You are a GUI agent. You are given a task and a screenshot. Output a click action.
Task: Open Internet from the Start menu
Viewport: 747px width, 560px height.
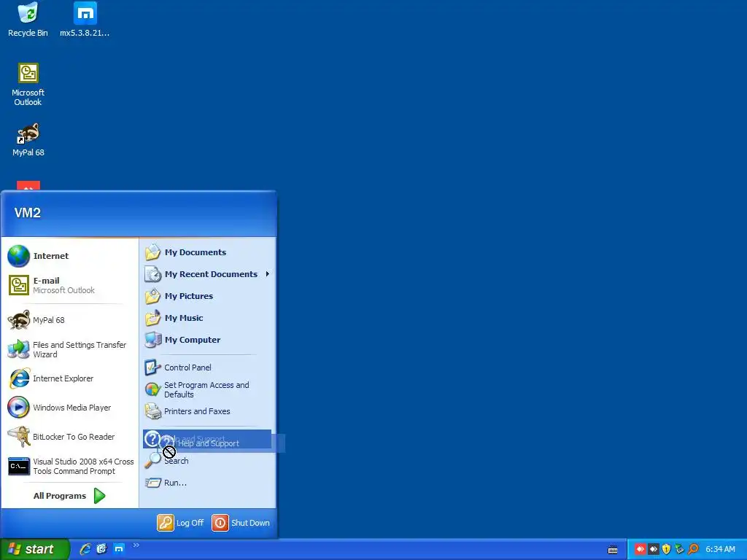(x=69, y=256)
